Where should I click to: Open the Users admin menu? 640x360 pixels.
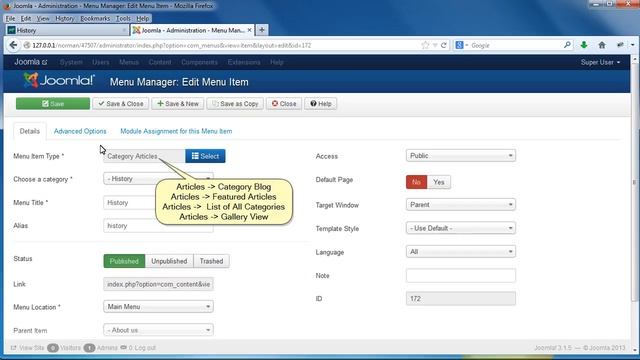[100, 62]
